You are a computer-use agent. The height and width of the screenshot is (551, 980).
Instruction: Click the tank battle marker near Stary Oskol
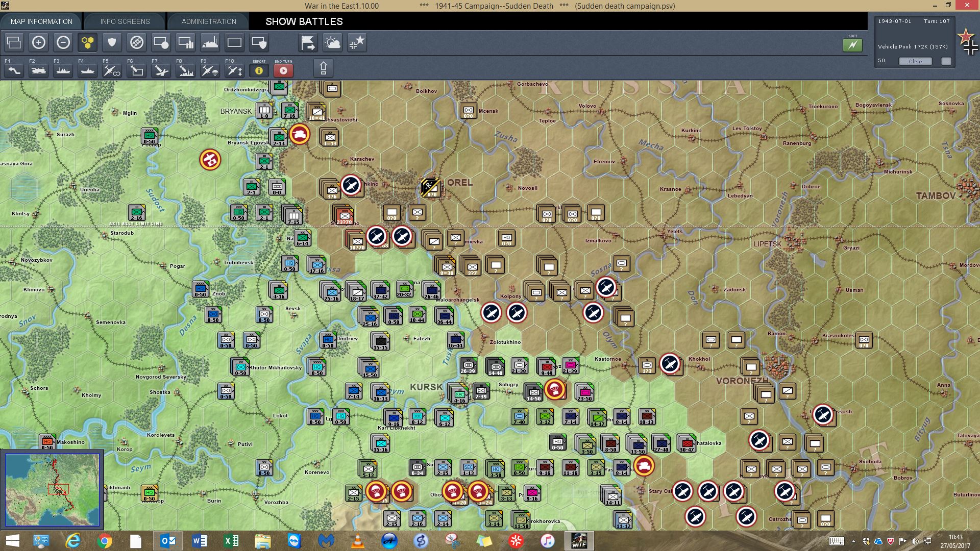644,466
